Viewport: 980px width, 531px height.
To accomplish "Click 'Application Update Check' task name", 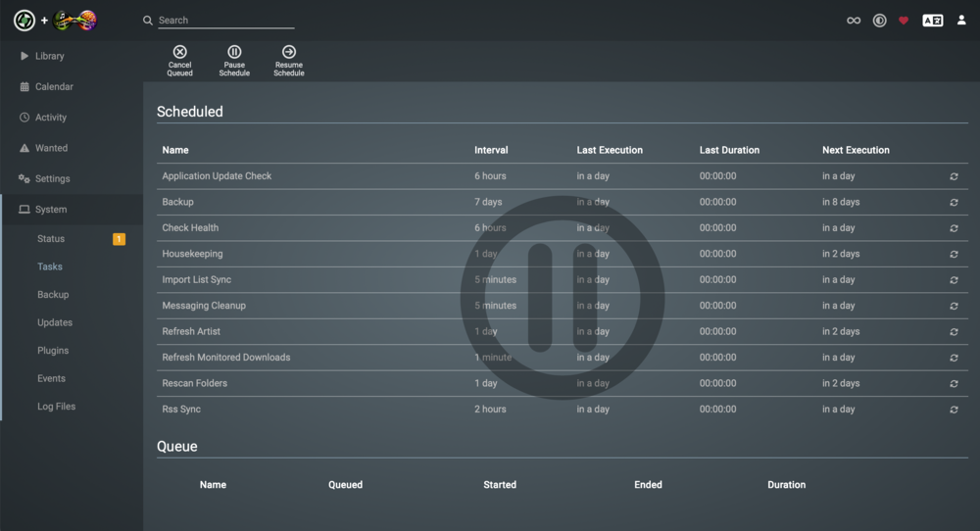I will click(x=217, y=176).
